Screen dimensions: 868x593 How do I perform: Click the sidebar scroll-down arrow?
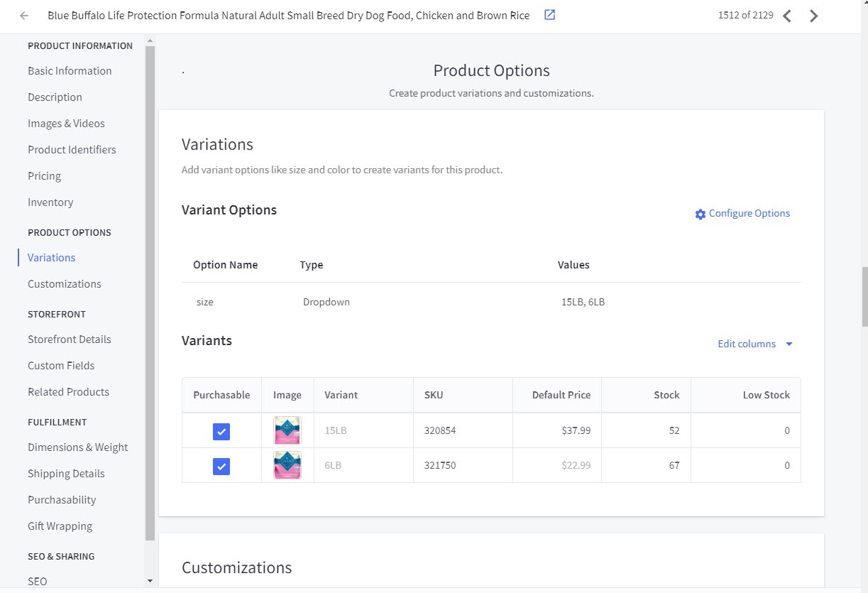pos(150,581)
